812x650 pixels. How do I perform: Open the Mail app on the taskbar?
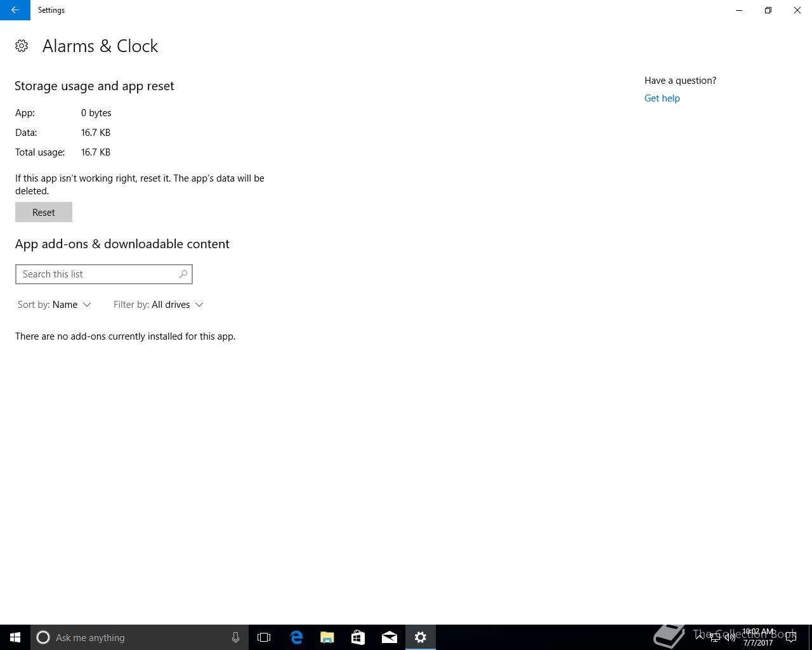(390, 637)
